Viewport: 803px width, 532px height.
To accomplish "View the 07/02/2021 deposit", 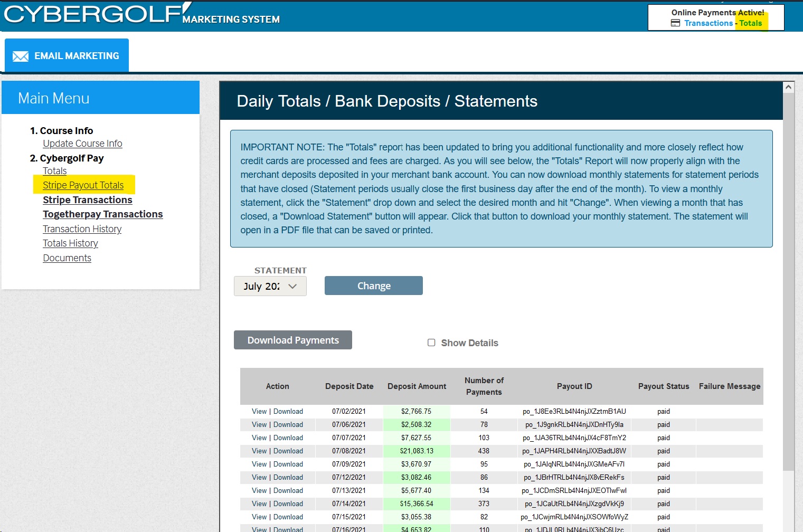I will click(x=259, y=411).
